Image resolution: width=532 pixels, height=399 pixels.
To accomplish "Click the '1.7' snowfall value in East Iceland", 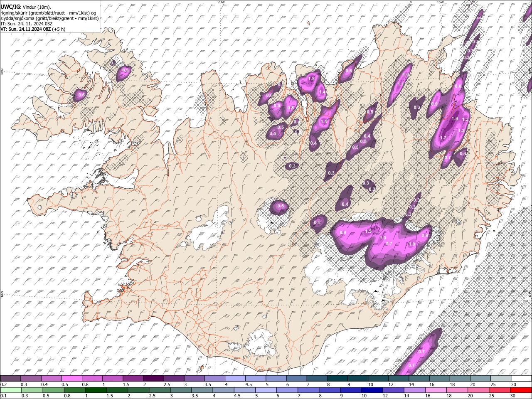I will tap(443, 138).
